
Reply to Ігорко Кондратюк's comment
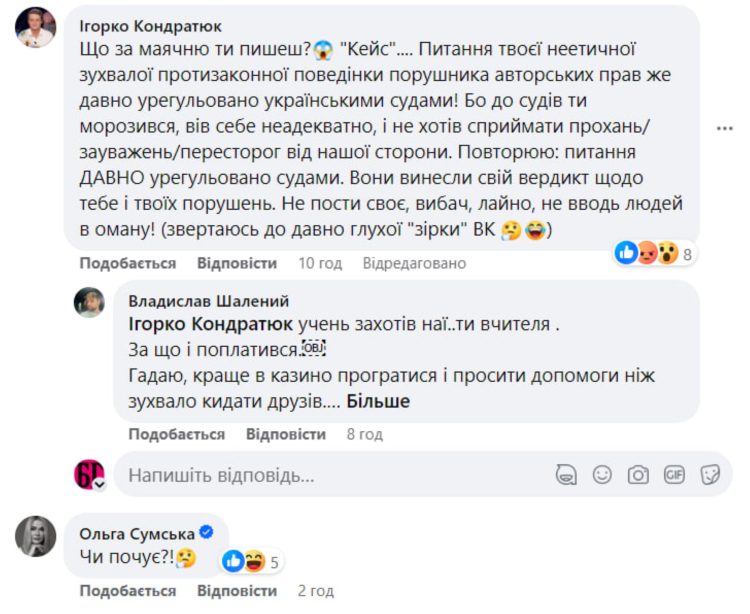tap(236, 263)
